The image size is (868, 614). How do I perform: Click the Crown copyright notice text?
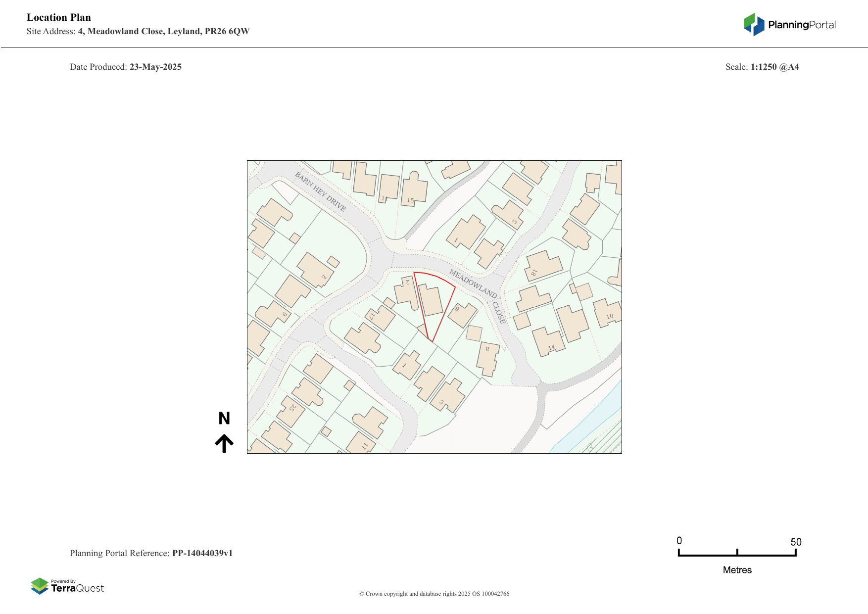434,594
